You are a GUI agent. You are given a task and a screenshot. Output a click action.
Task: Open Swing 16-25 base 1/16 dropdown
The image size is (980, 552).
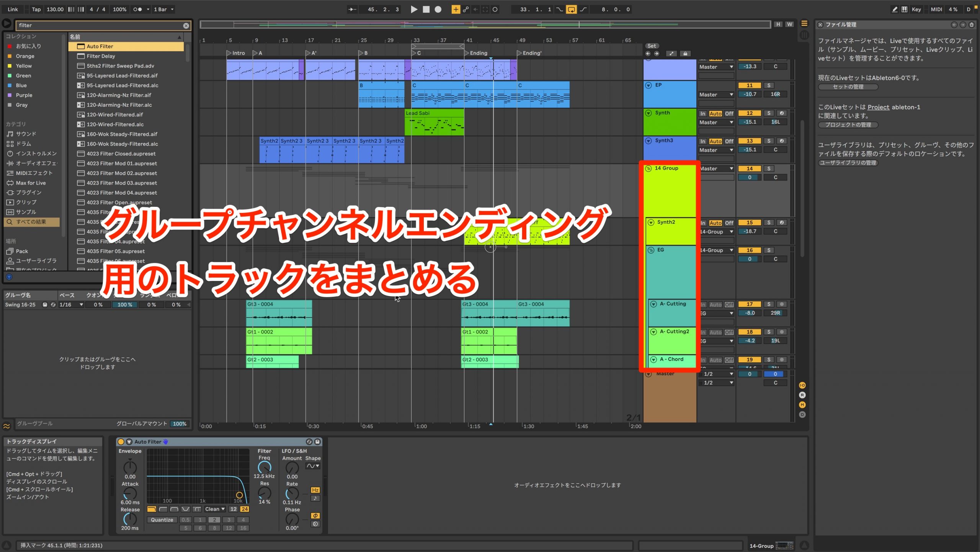click(71, 305)
